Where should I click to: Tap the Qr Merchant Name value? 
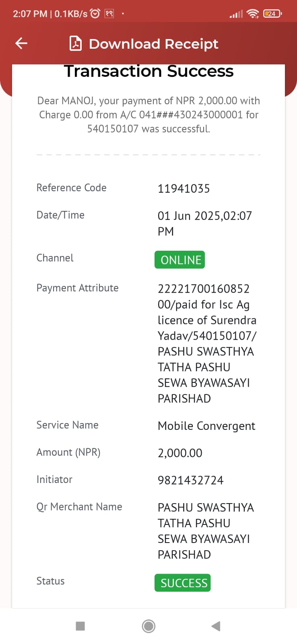[206, 531]
